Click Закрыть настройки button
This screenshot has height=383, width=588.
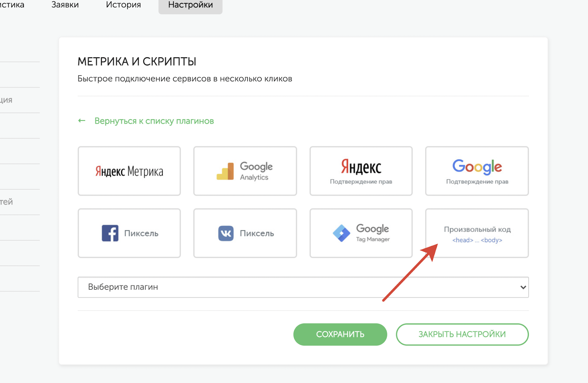coord(462,334)
